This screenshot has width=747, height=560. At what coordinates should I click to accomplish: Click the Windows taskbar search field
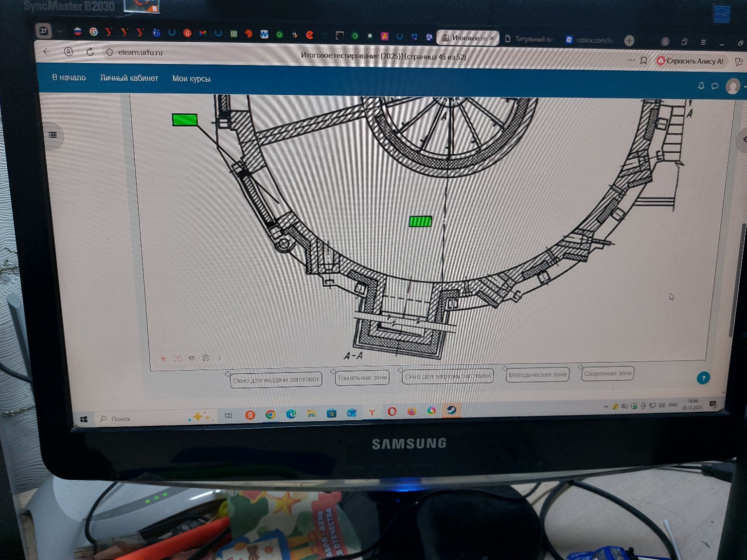tap(122, 419)
